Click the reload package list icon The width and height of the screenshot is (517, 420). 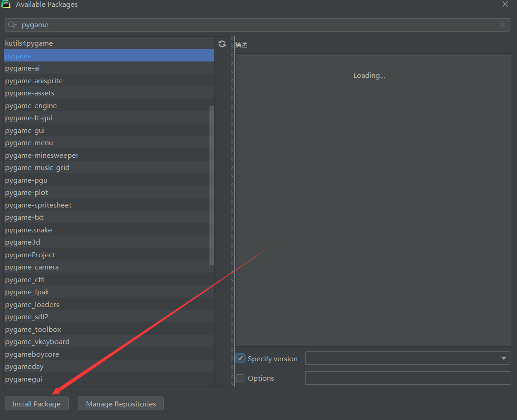pos(222,44)
